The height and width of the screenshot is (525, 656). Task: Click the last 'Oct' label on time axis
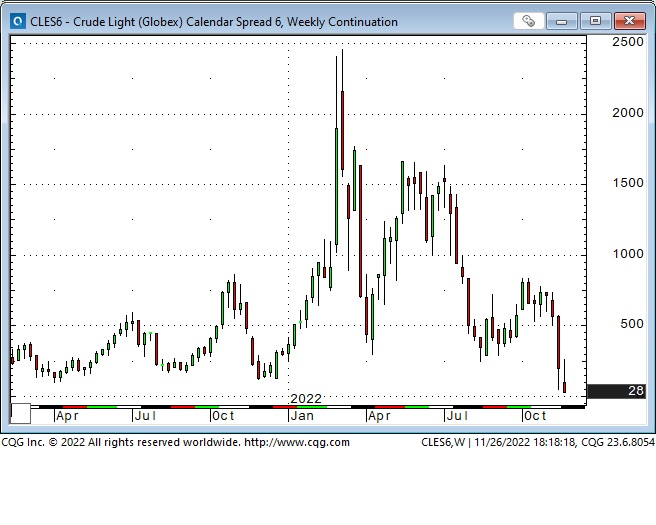click(x=535, y=416)
